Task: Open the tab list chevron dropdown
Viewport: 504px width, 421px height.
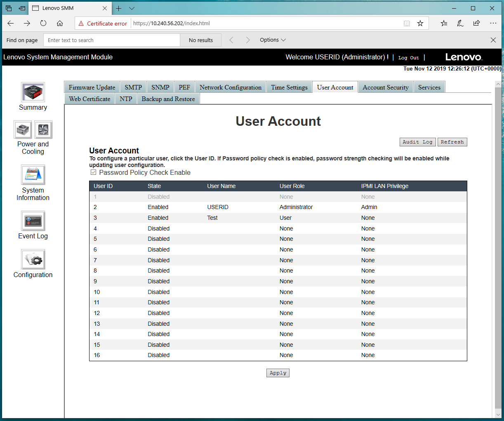Action: click(132, 8)
